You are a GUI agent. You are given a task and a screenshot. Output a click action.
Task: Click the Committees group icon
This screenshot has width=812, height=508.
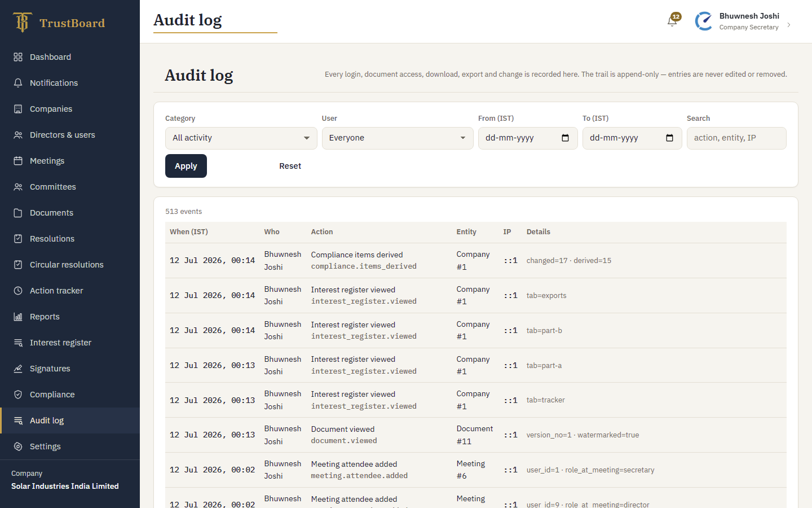pyautogui.click(x=18, y=187)
